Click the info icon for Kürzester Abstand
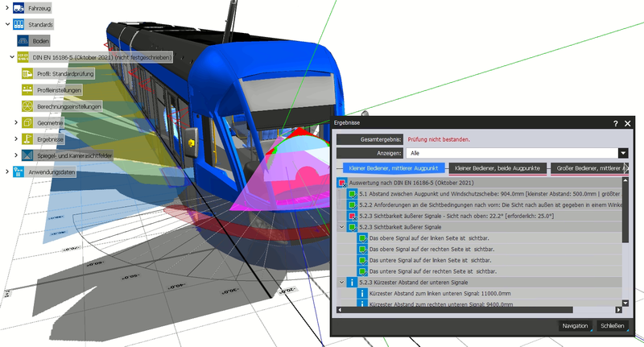The height and width of the screenshot is (347, 644). coord(352,283)
